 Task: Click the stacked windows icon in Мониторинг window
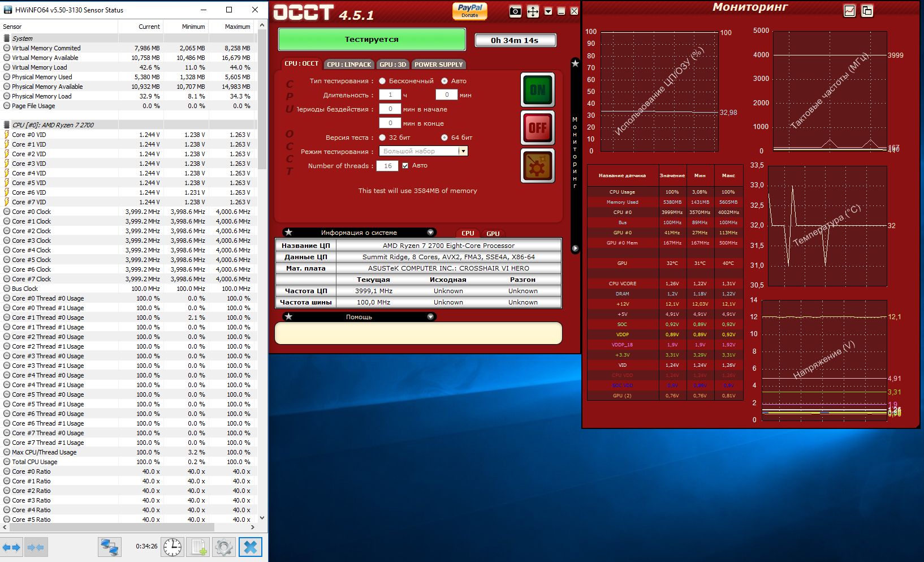pos(867,11)
